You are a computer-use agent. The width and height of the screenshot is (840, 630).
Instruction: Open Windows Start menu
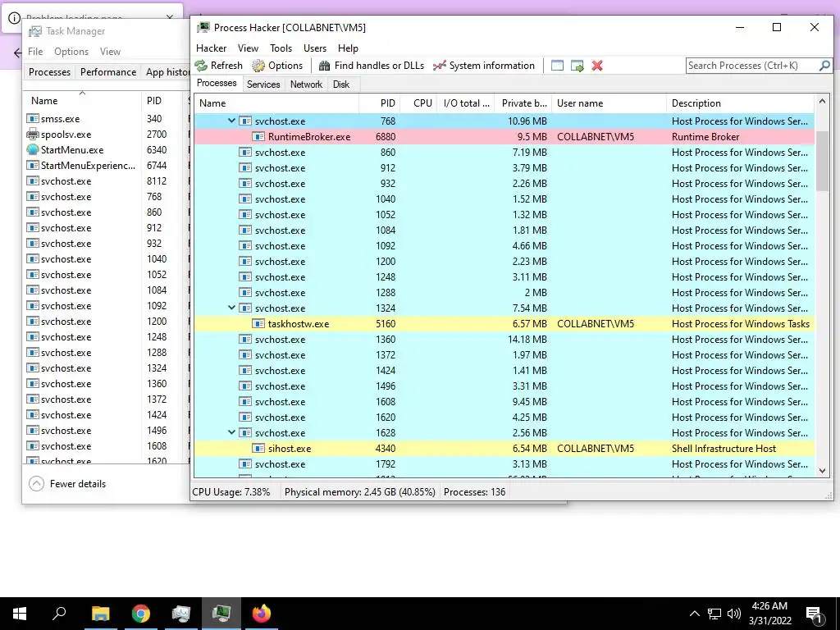click(20, 614)
